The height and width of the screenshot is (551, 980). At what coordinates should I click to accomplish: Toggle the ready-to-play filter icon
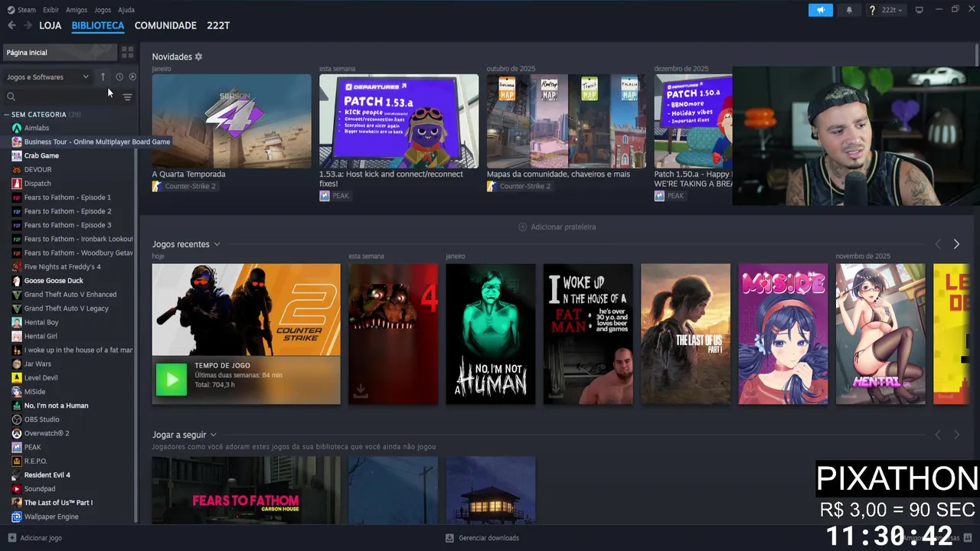coord(132,77)
